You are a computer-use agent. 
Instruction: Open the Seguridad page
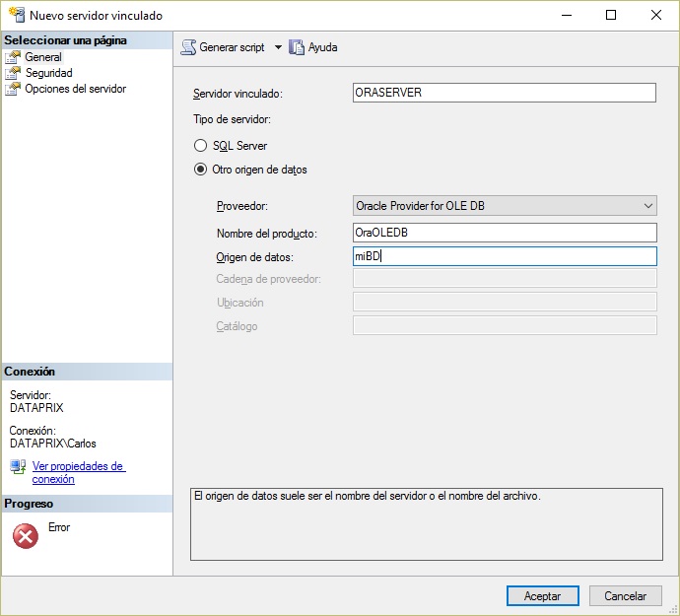click(48, 73)
